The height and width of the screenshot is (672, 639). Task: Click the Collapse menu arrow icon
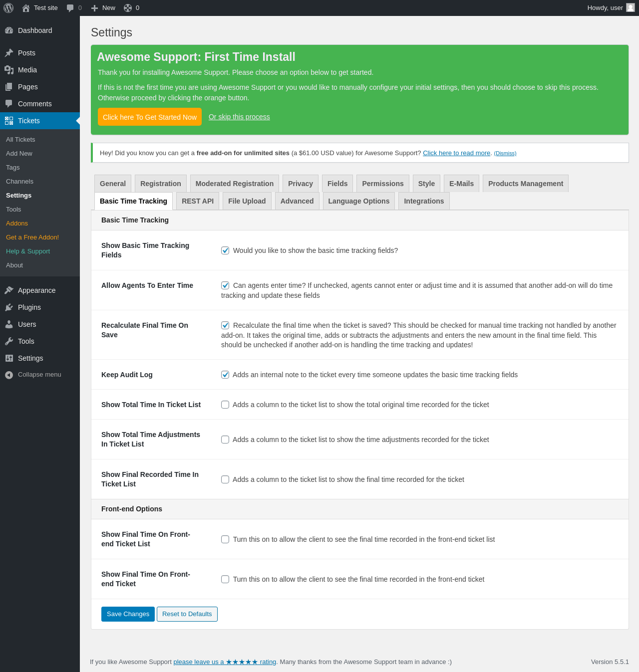[x=9, y=375]
